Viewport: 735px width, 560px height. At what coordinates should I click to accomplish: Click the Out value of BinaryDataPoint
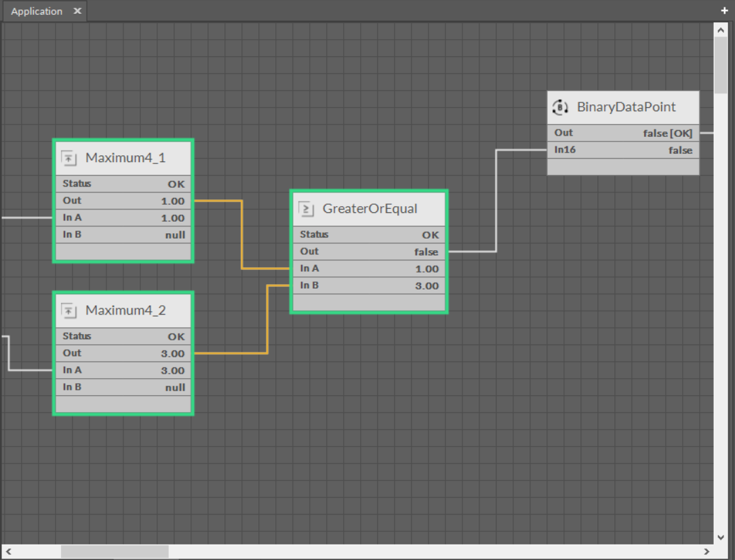pyautogui.click(x=668, y=133)
